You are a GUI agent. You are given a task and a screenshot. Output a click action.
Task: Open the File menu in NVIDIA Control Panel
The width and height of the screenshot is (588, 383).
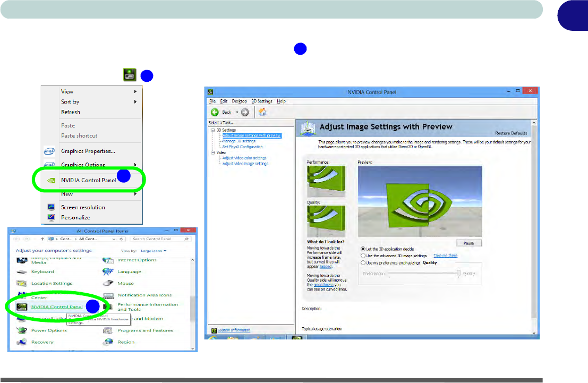(x=212, y=101)
